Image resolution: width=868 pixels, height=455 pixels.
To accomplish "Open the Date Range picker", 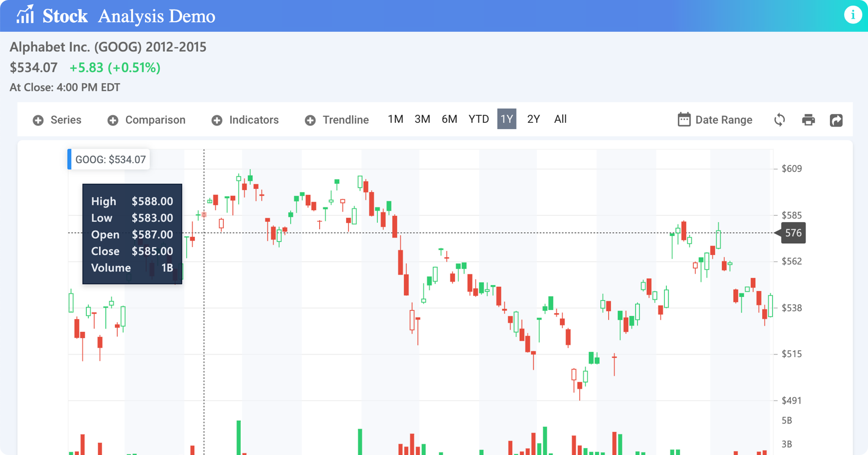I will coord(715,120).
